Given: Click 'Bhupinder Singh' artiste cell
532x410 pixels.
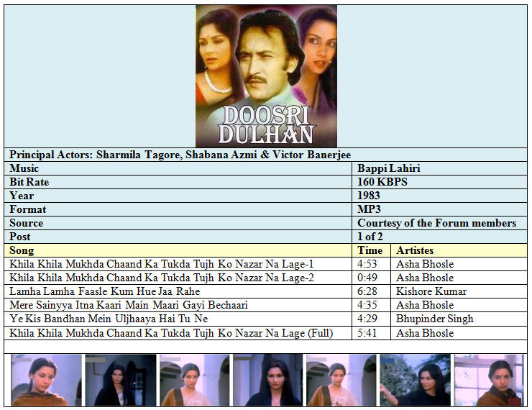Looking at the screenshot, I should point(459,319).
